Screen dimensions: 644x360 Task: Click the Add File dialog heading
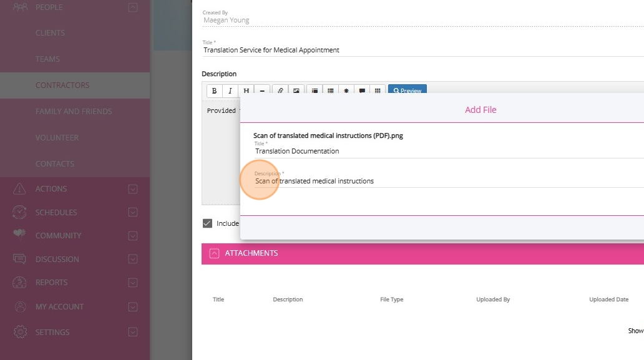tap(481, 110)
